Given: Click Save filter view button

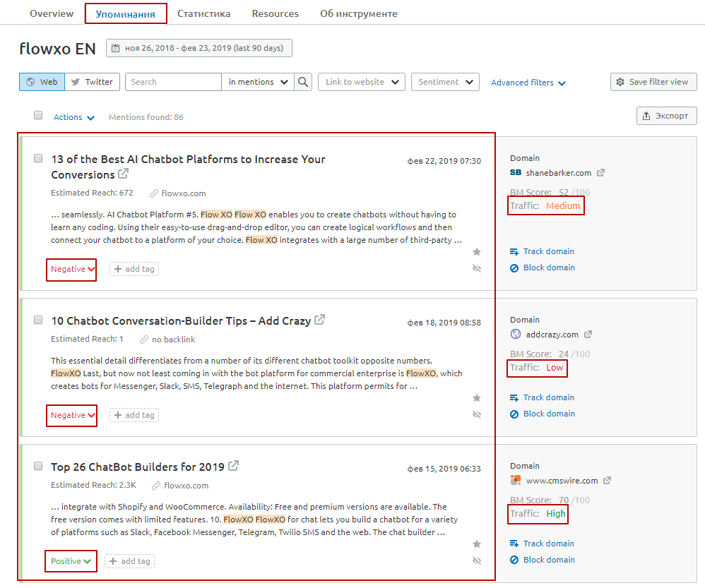Looking at the screenshot, I should coord(653,82).
